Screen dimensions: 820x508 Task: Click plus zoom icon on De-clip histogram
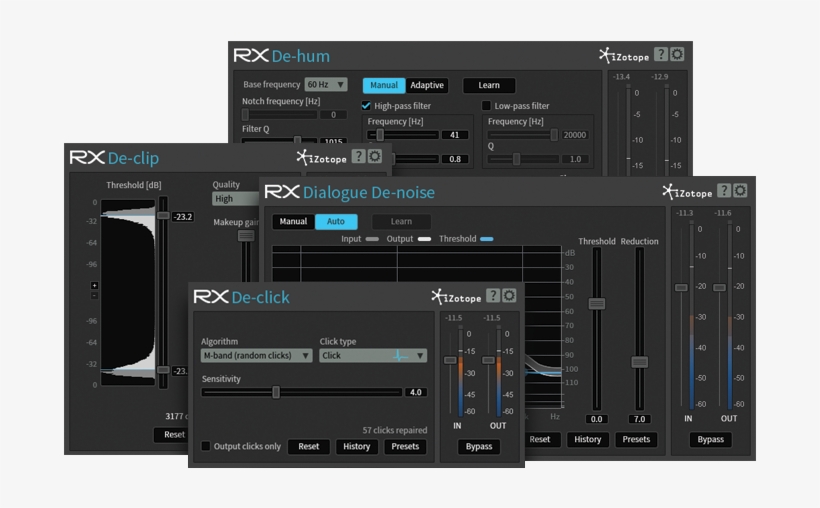(x=94, y=285)
